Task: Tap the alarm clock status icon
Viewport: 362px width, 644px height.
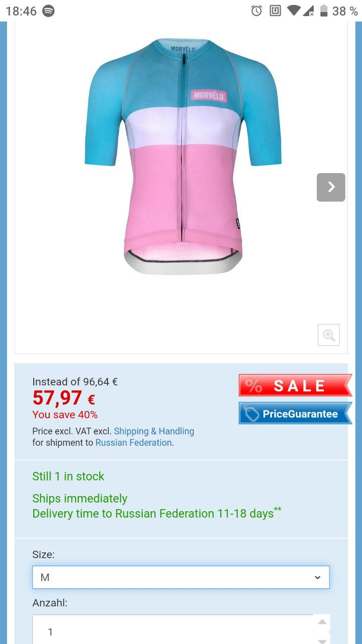Action: (257, 11)
